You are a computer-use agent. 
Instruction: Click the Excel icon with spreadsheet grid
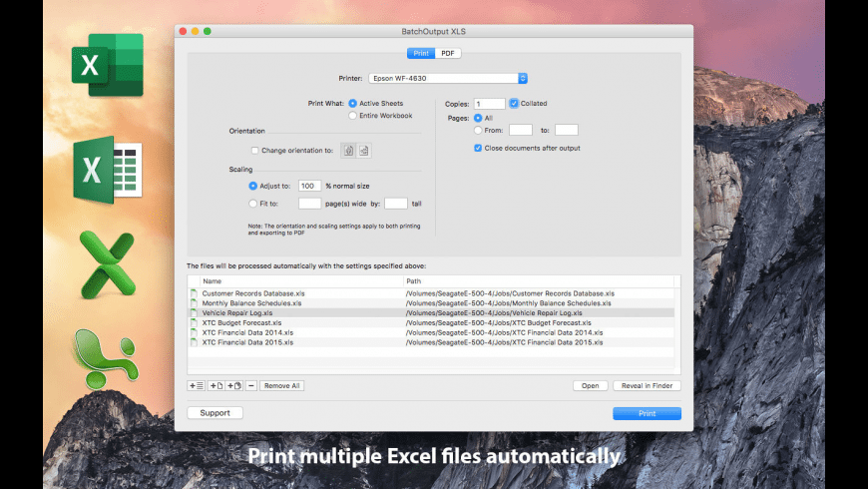click(x=108, y=170)
